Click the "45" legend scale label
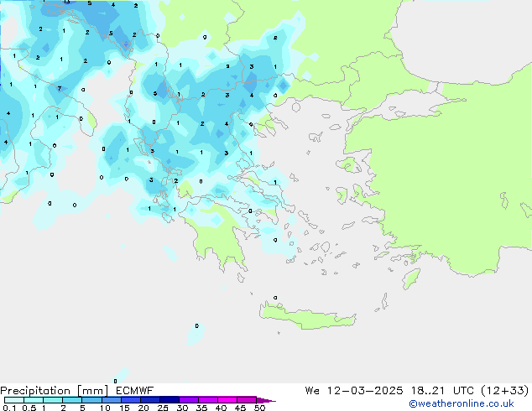Image resolution: width=532 pixels, height=411 pixels. 241,408
